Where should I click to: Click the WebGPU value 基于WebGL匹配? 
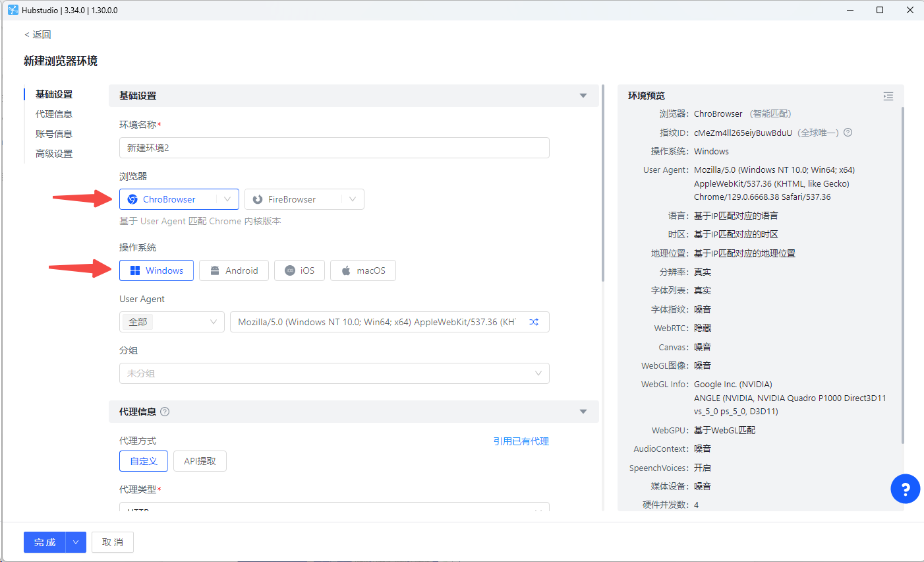[x=724, y=430]
